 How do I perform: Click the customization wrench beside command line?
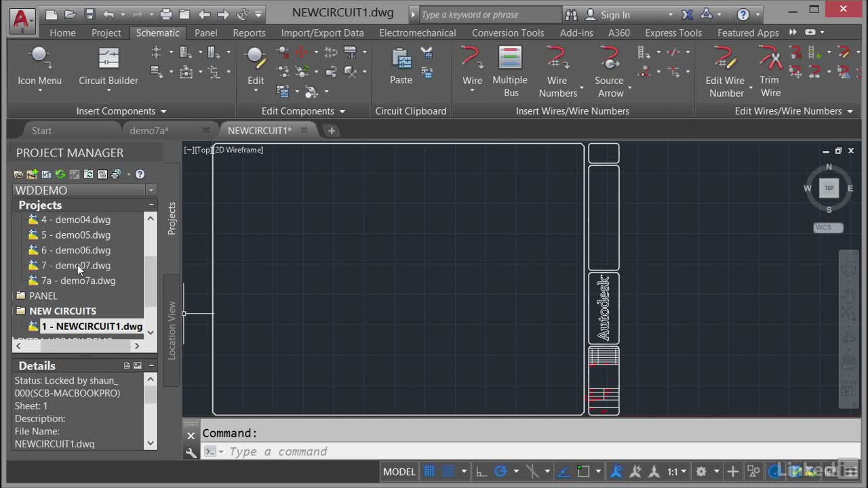[x=191, y=453]
